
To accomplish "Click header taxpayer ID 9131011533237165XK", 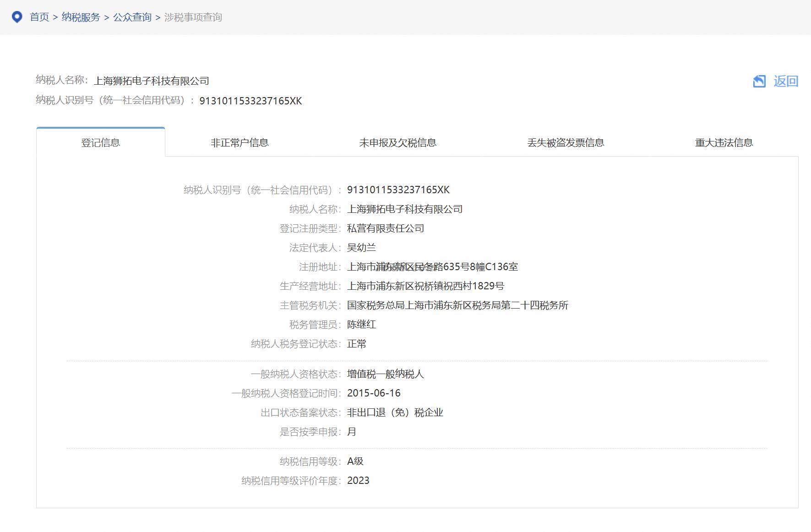I will (x=251, y=101).
